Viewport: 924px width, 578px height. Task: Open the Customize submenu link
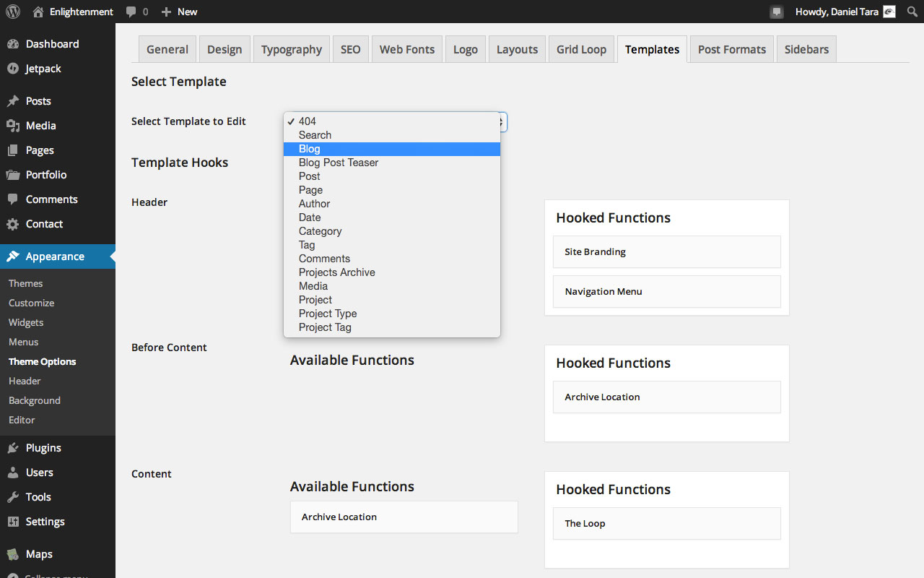pos(32,303)
